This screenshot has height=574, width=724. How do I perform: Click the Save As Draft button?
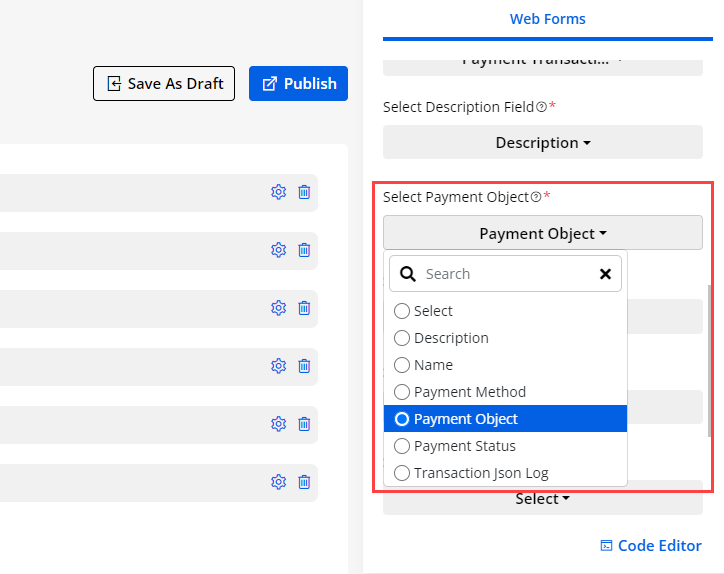coord(164,84)
